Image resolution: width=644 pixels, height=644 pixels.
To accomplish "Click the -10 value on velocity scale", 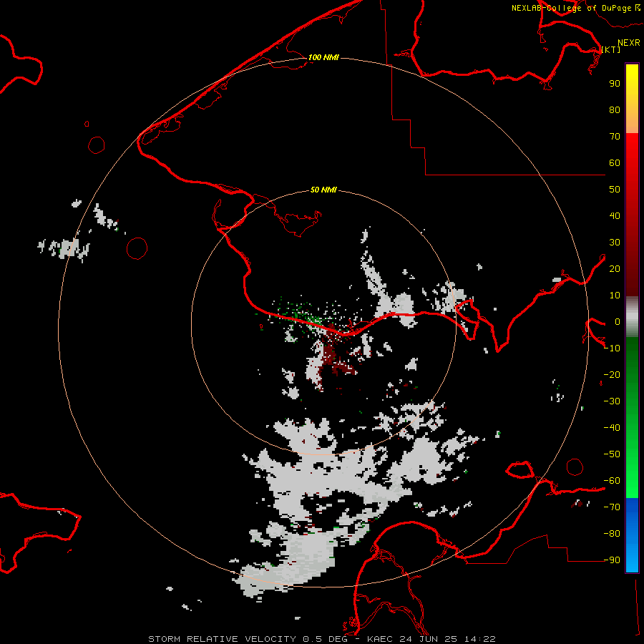I will pyautogui.click(x=612, y=348).
